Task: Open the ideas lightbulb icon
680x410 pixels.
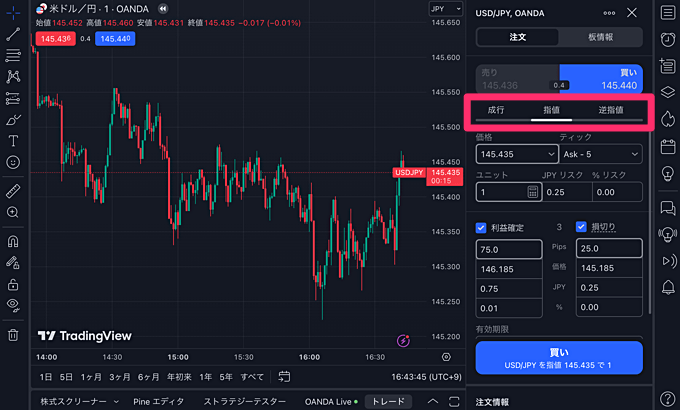Action: 668,174
